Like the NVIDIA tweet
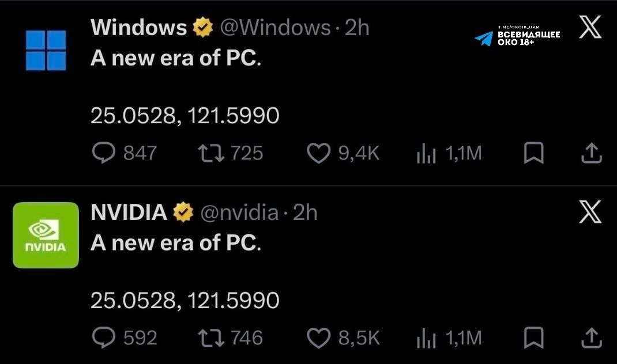The width and height of the screenshot is (617, 364). pyautogui.click(x=318, y=338)
